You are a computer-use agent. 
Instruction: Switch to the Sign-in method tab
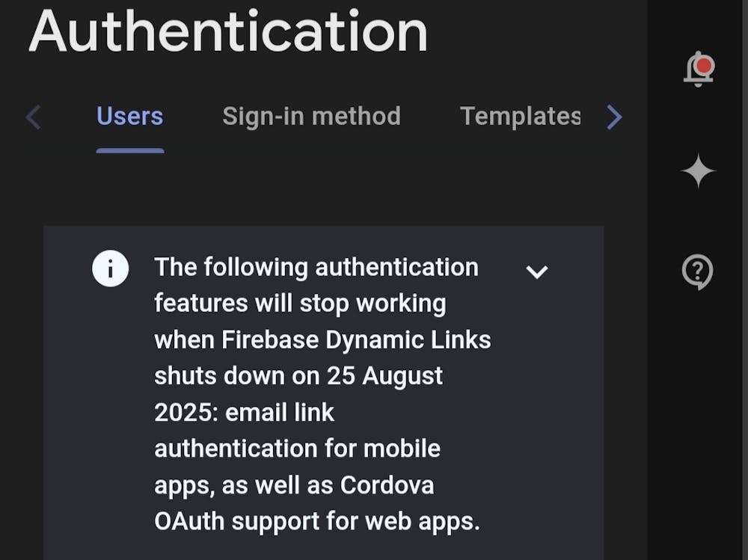point(311,116)
